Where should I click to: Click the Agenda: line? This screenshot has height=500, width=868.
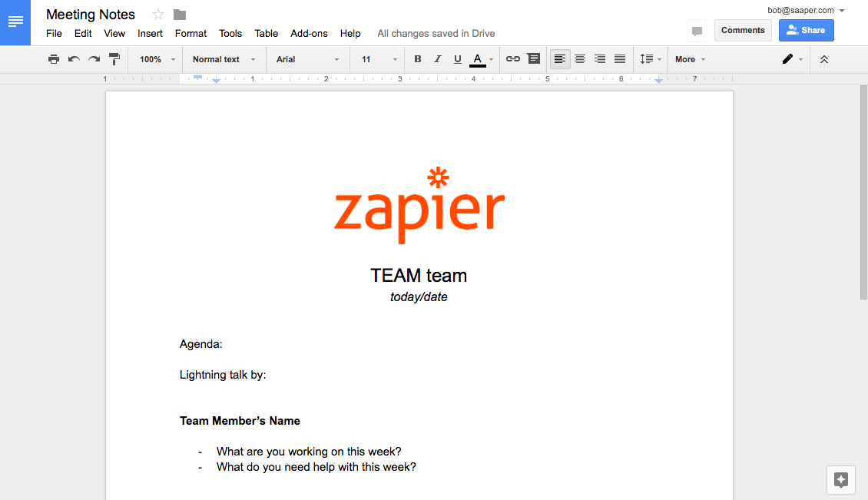coord(201,344)
